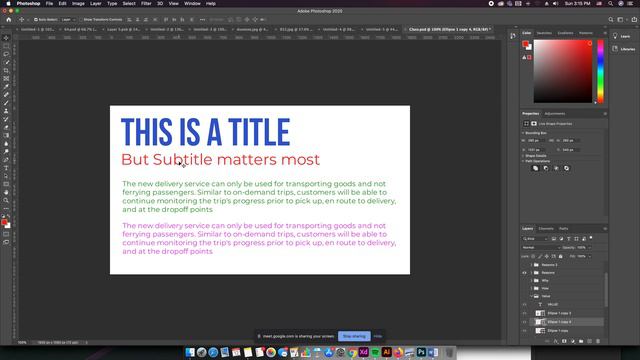Click the rainbow hue slider strip
The width and height of the screenshot is (640, 360).
[x=600, y=71]
